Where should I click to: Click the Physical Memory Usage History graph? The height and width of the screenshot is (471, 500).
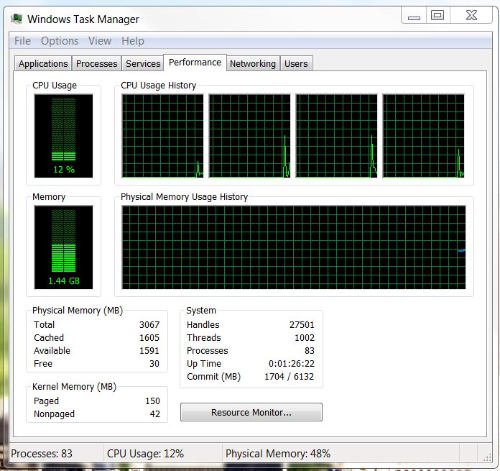coord(294,247)
